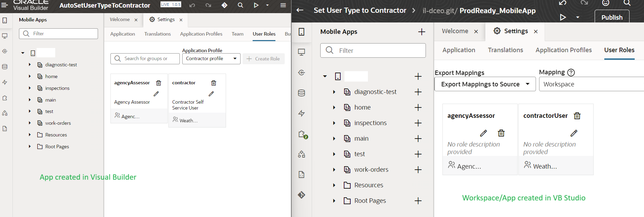644x217 pixels.
Task: Delete the contractorUser role in VB Studio
Action: 577,116
